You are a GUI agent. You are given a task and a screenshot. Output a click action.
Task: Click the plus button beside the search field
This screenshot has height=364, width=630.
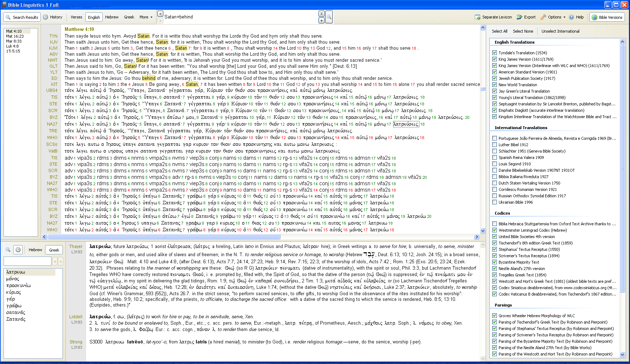[321, 21]
